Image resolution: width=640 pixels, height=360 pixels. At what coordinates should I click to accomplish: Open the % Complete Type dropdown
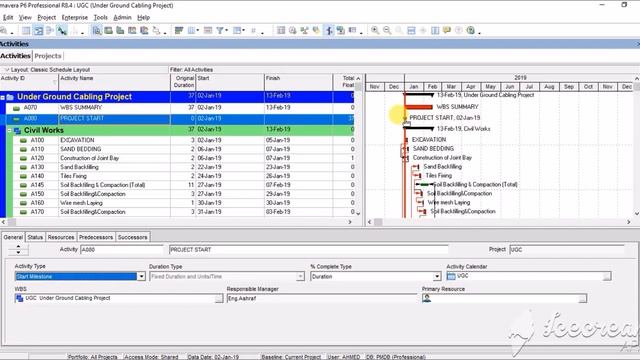(x=437, y=276)
